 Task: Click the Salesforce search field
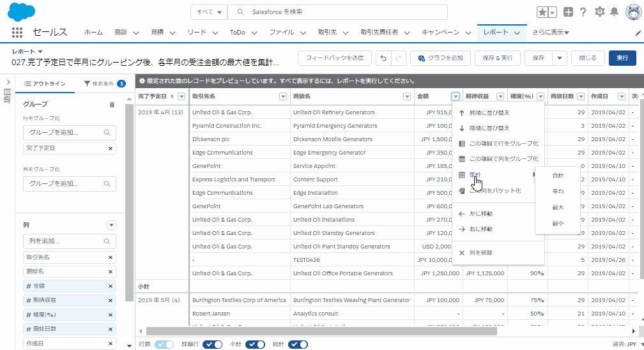(x=337, y=12)
